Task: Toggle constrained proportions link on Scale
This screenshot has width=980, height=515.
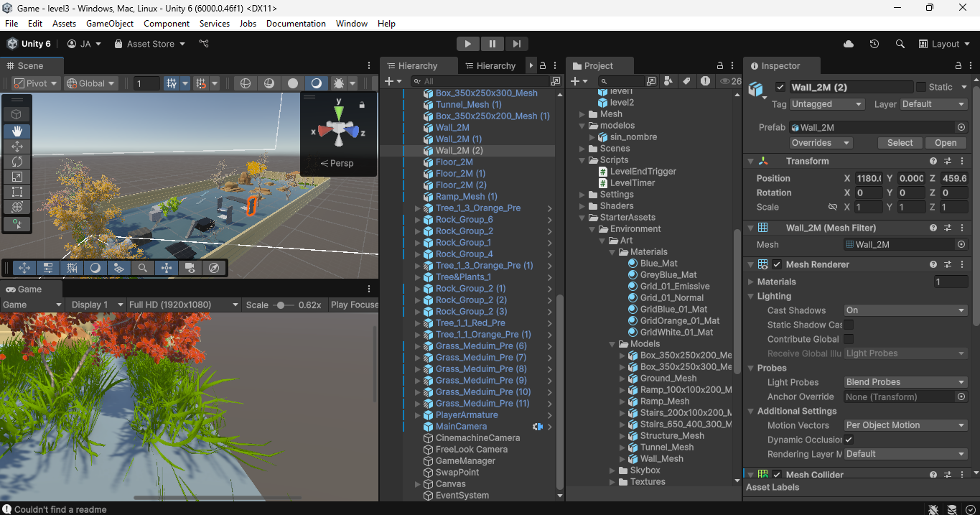Action: 833,207
